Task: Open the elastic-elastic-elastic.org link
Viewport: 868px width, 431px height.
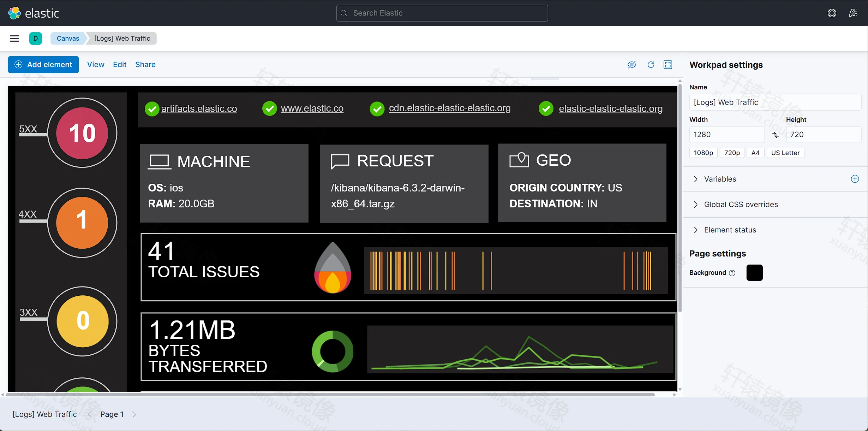Action: tap(611, 109)
